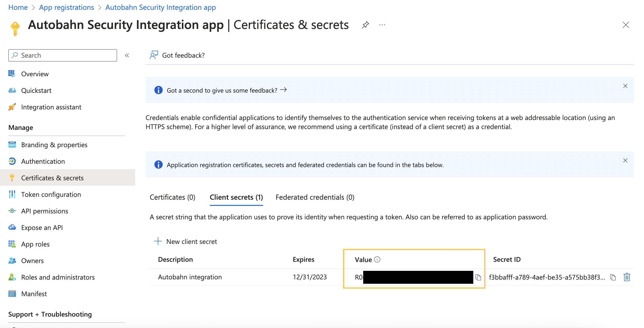Image resolution: width=644 pixels, height=328 pixels.
Task: Select the 12/31/2023 expiry cell
Action: tap(310, 277)
